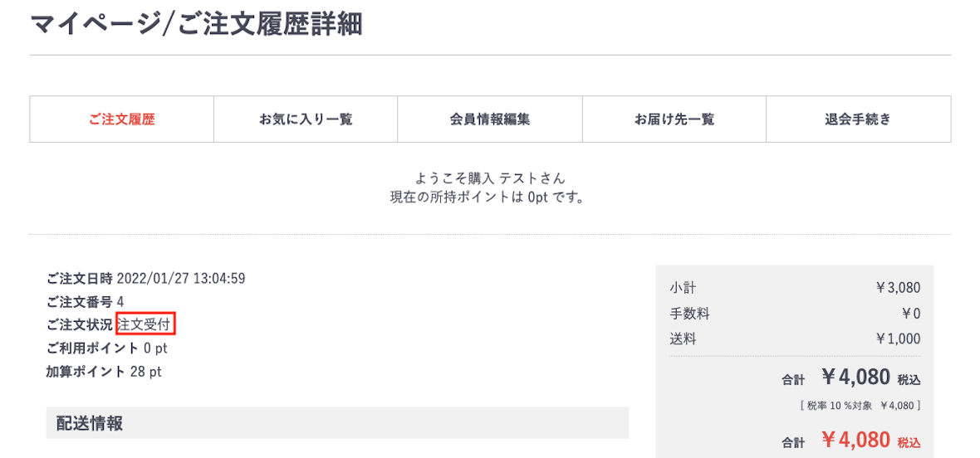Screen dimensions: 980x458
Task: Click the ようこそ購入 テストさん welcome text
Action: coord(490,178)
